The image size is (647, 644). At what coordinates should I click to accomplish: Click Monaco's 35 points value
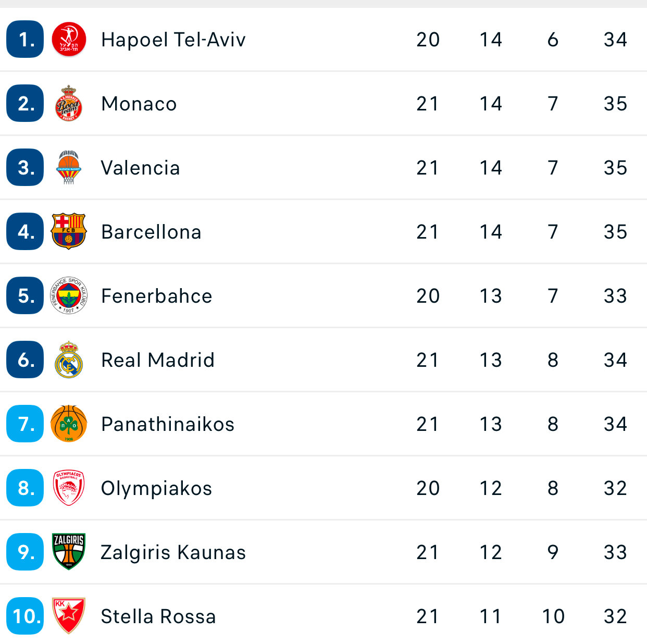click(x=615, y=104)
